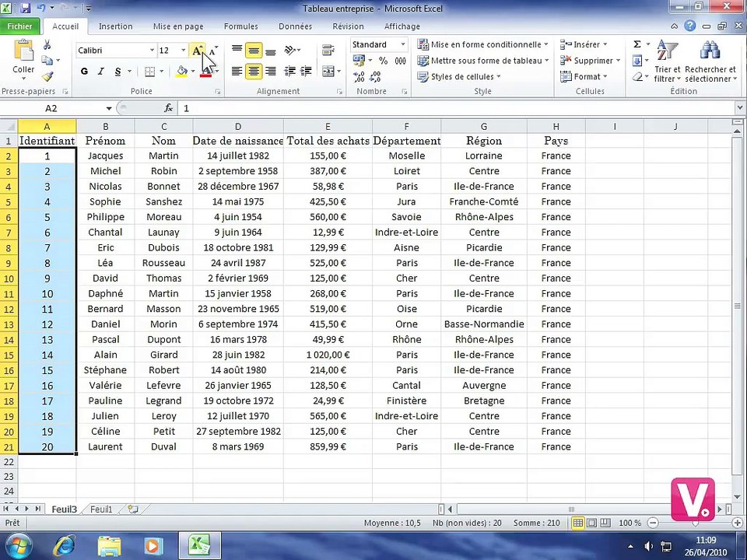The height and width of the screenshot is (560, 747).
Task: Open Trier et filtrer
Action: (667, 61)
